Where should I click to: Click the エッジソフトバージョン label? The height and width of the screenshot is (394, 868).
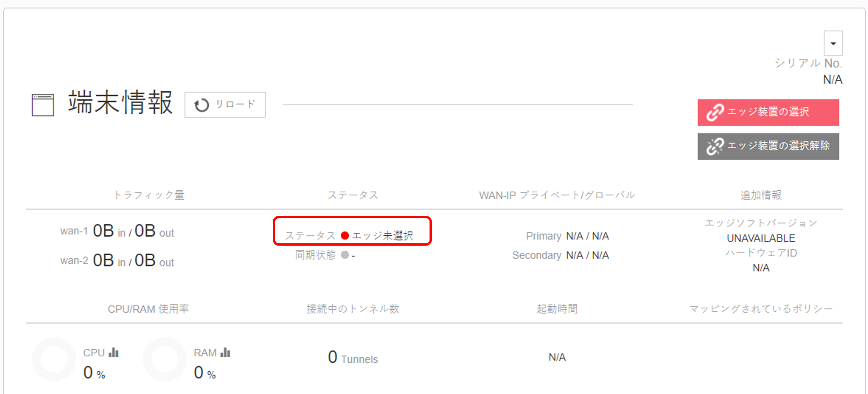(x=761, y=223)
